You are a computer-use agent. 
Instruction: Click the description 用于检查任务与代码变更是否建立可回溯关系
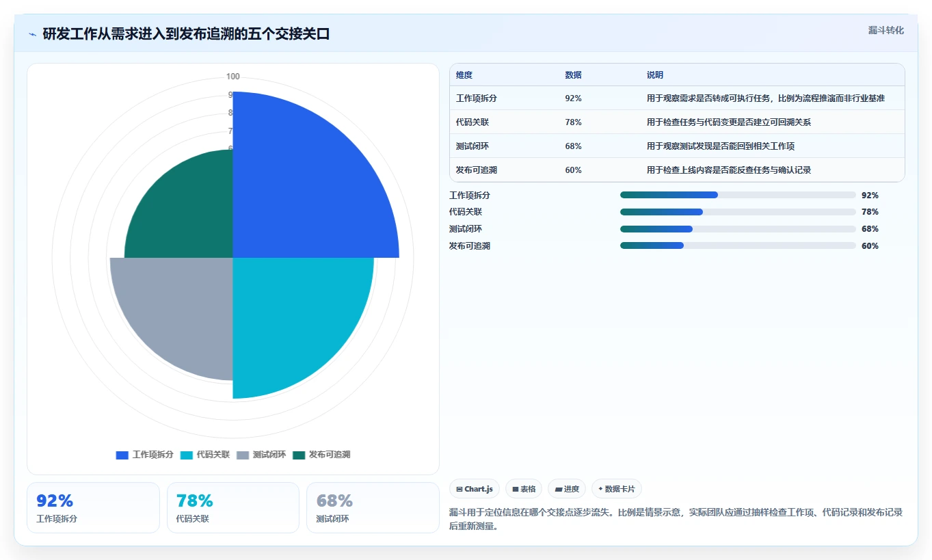[729, 122]
